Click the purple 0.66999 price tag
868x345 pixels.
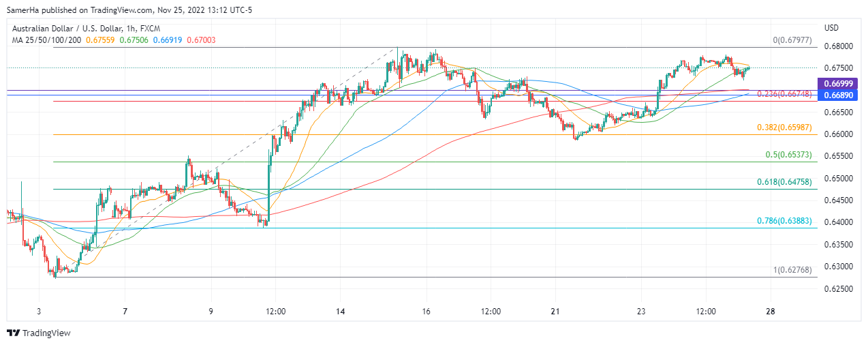pos(839,84)
